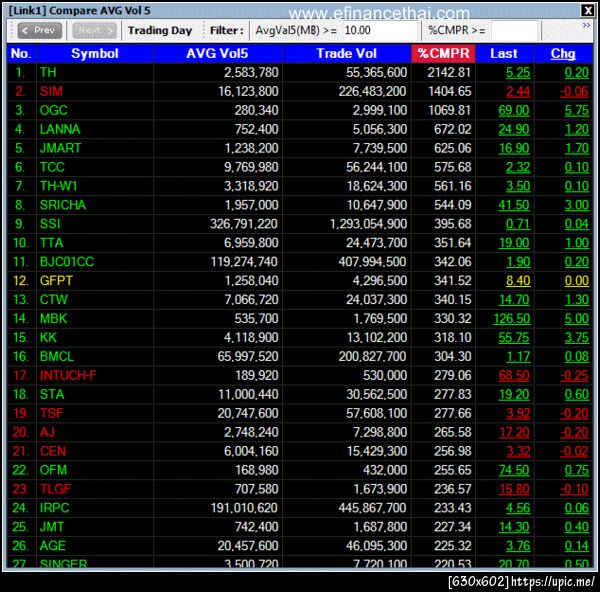
Task: Close the Compare AVG Vol 5 window
Action: [x=587, y=10]
